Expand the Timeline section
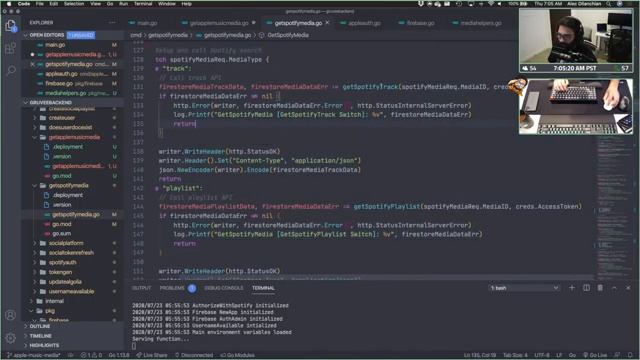The height and width of the screenshot is (360, 640). click(26, 336)
